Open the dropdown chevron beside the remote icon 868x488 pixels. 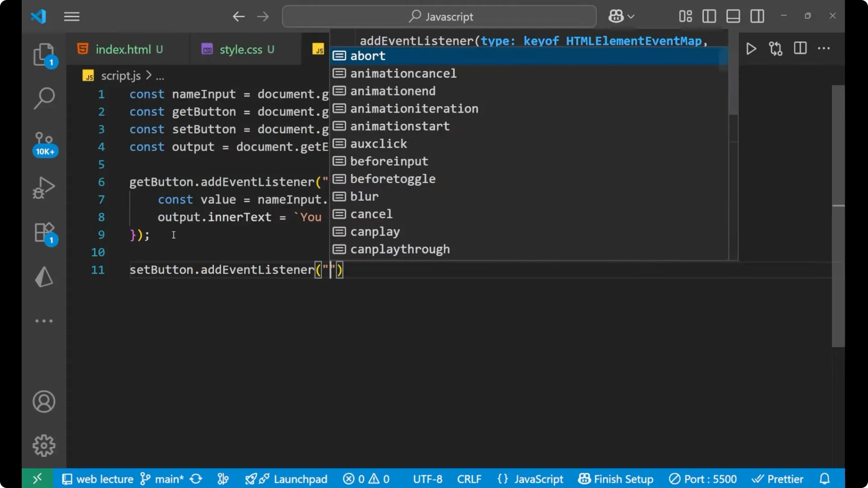coord(631,16)
